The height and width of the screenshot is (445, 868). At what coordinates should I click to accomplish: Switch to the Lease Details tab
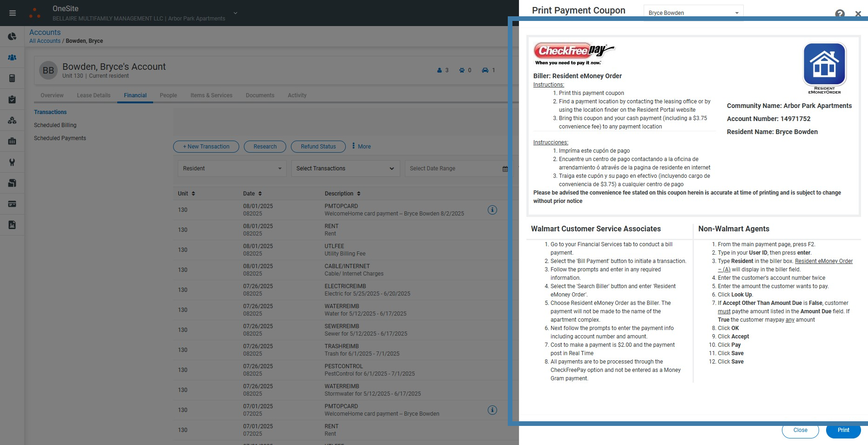94,95
